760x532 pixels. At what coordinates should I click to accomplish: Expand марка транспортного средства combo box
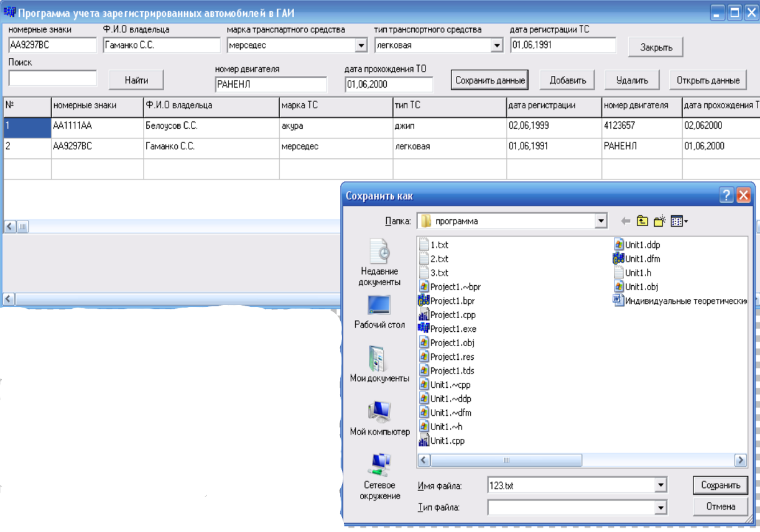point(361,45)
